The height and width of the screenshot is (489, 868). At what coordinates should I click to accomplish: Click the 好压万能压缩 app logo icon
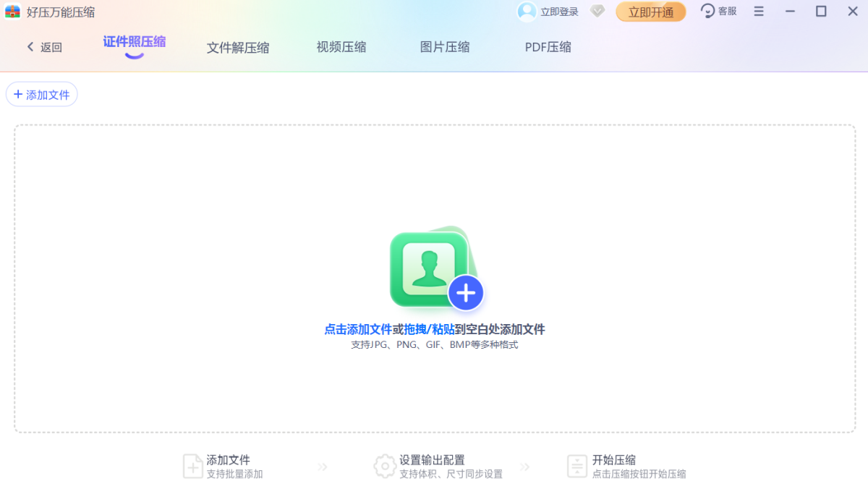pos(12,12)
